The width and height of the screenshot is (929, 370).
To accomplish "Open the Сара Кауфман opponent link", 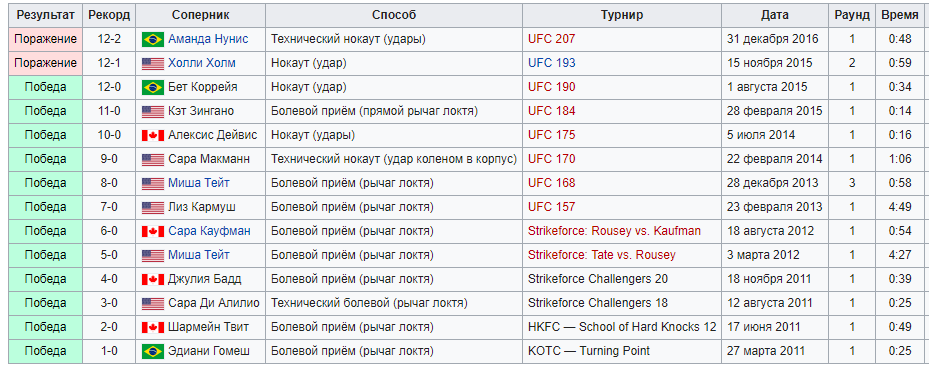I will [209, 231].
